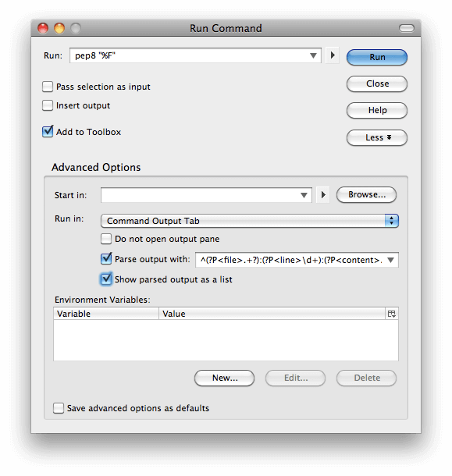
Task: Click the Variable column header
Action: [x=106, y=314]
